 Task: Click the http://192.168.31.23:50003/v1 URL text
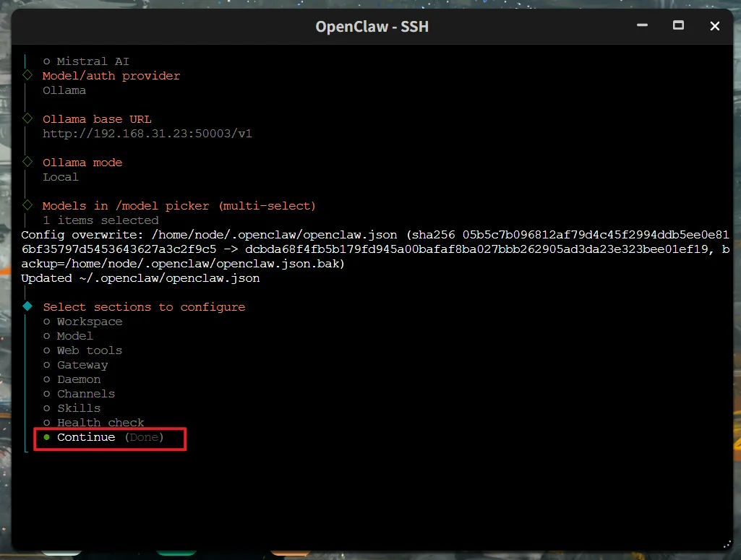(147, 134)
